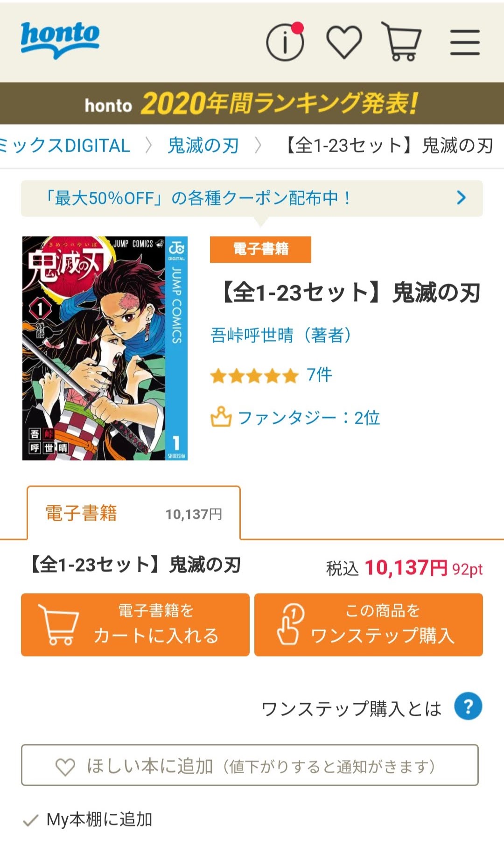504x853 pixels.
Task: Open the 2020年間ランキング発表 banner
Action: (x=252, y=103)
